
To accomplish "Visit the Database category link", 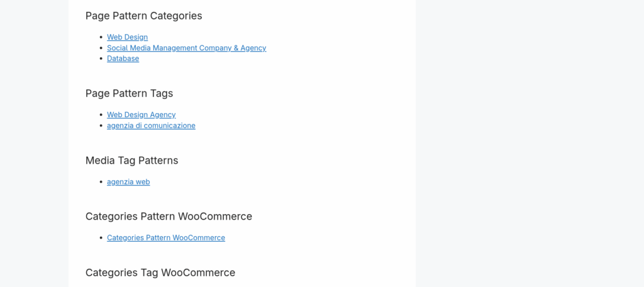I will (123, 59).
